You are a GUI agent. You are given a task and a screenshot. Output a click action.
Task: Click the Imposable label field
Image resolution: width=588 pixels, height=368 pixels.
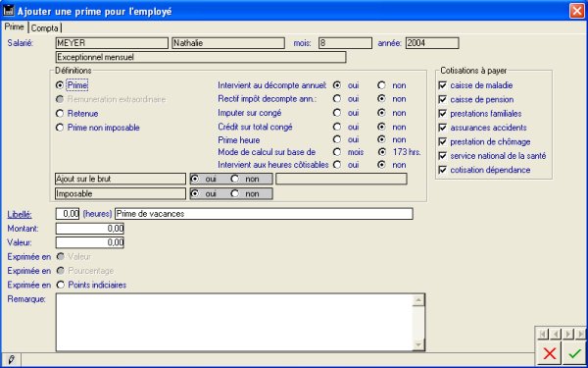pos(121,193)
